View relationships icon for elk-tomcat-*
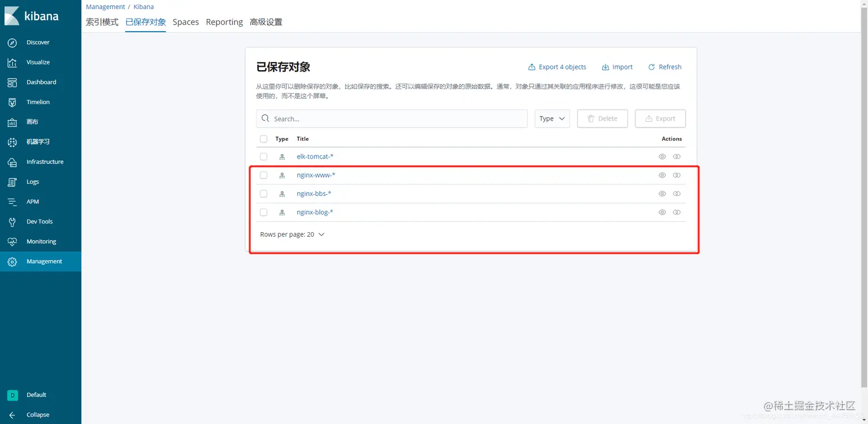868x424 pixels. coord(677,156)
